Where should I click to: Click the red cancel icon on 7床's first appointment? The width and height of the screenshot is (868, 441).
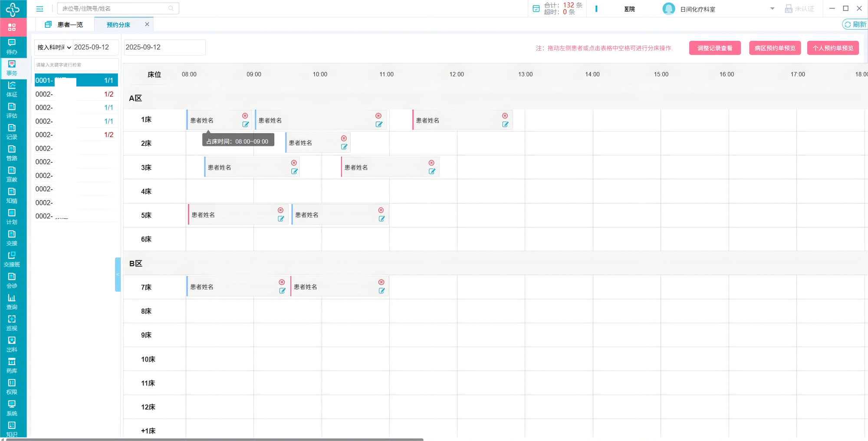point(282,282)
